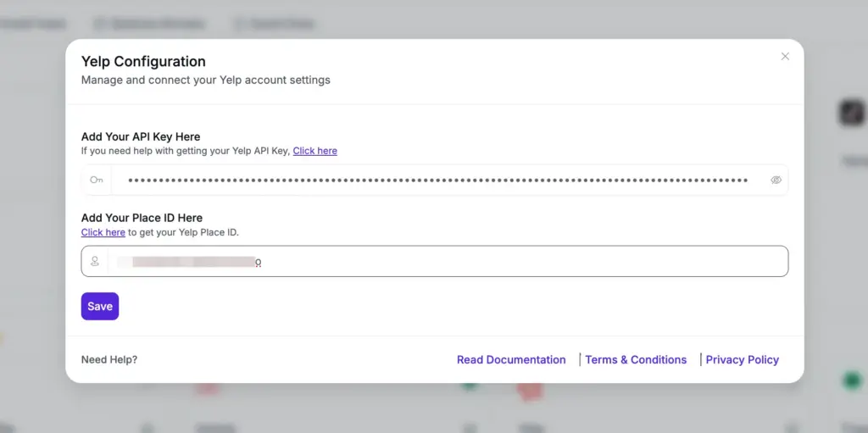Screen dimensions: 868x433
Task: Click the location pin icon in Place ID field
Action: pyautogui.click(x=95, y=261)
